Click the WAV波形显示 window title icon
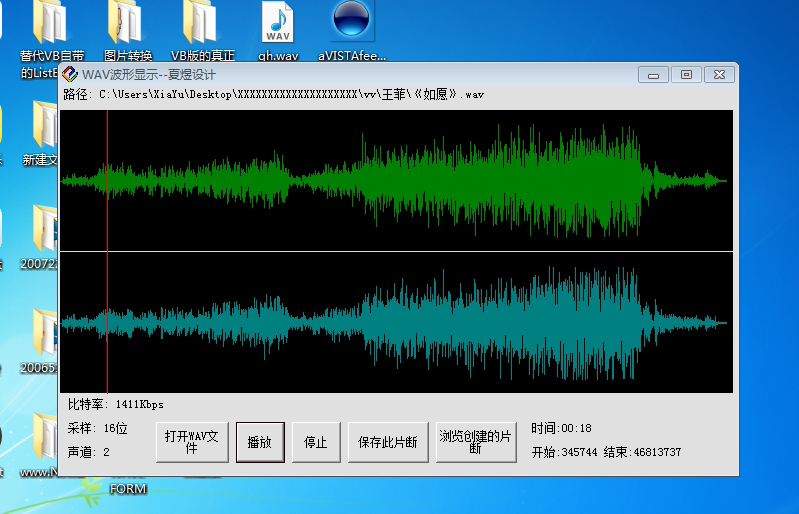Viewport: 799px width, 514px height. pyautogui.click(x=70, y=74)
